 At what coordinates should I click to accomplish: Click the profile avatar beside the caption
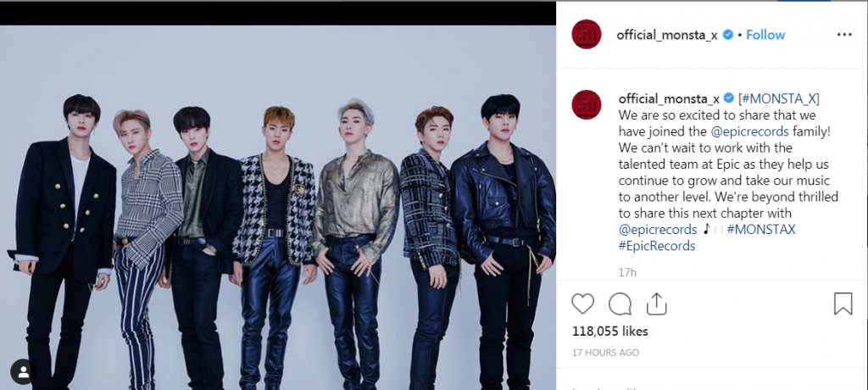(587, 104)
